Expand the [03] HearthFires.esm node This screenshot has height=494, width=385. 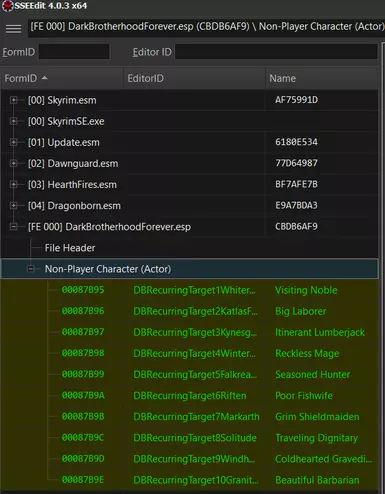pos(14,184)
